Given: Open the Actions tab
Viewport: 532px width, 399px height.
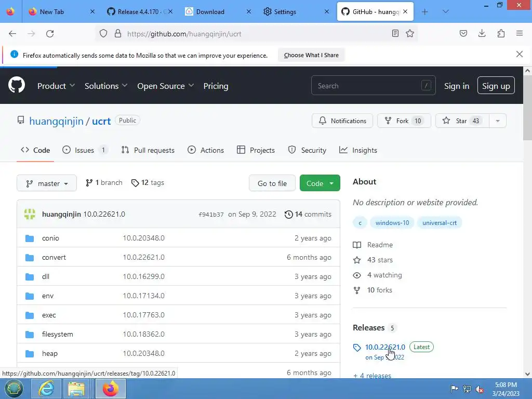Looking at the screenshot, I should click(x=206, y=150).
